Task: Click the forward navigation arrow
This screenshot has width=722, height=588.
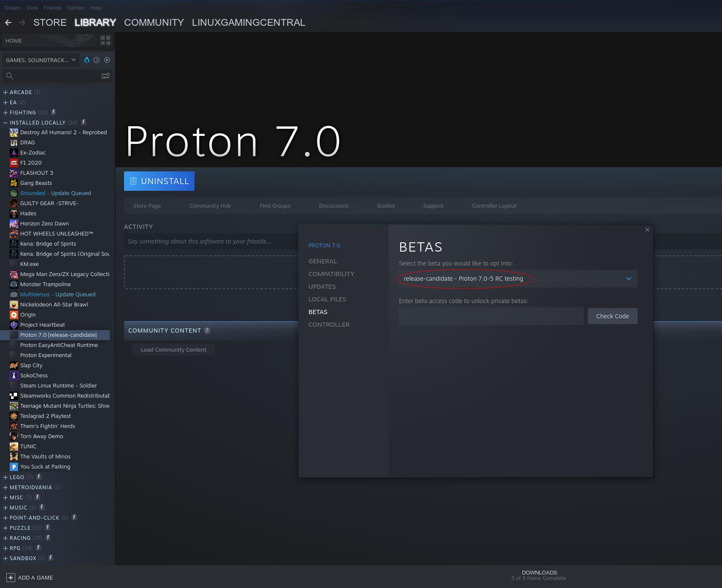Action: coord(22,22)
